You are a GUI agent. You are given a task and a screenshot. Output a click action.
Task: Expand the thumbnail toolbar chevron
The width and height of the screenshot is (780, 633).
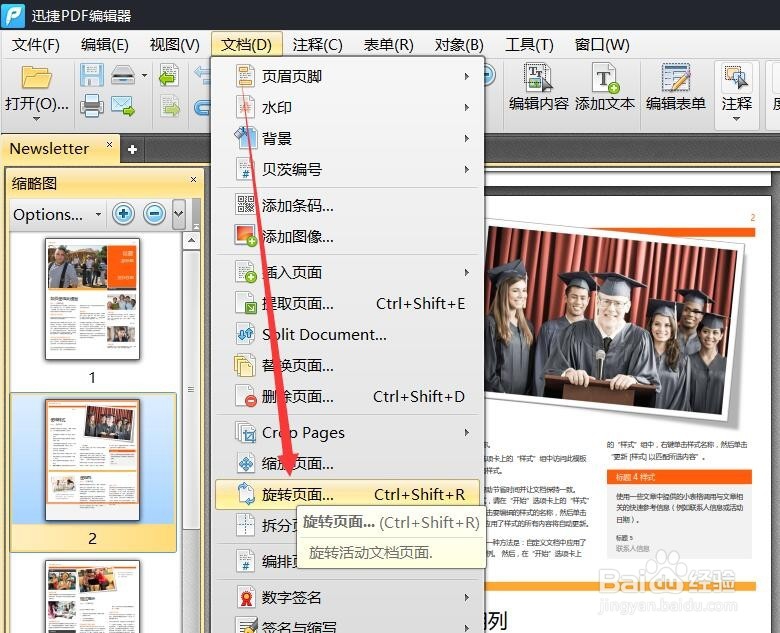[x=179, y=214]
